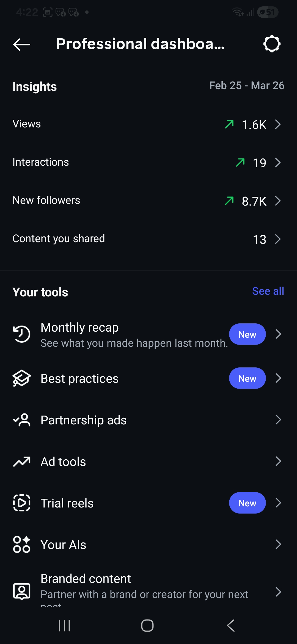Expand the New followers chevron
297x644 pixels.
278,201
